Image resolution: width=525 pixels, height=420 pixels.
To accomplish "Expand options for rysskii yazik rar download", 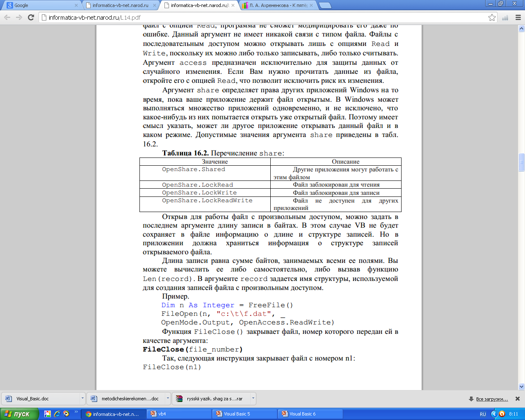I will (253, 398).
